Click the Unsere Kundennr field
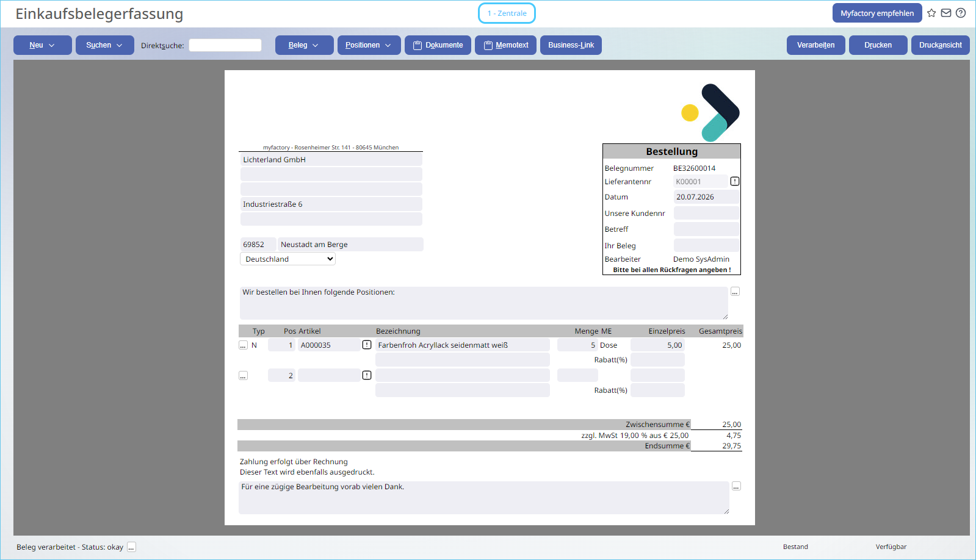 click(706, 213)
